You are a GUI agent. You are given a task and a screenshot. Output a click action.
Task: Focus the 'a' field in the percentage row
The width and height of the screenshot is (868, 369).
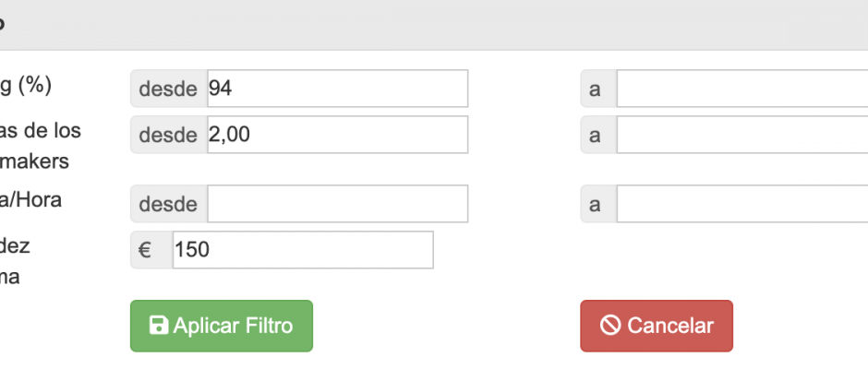[742, 89]
